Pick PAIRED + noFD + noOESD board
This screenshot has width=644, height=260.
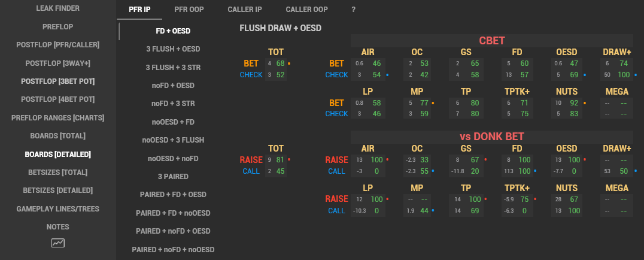click(173, 250)
